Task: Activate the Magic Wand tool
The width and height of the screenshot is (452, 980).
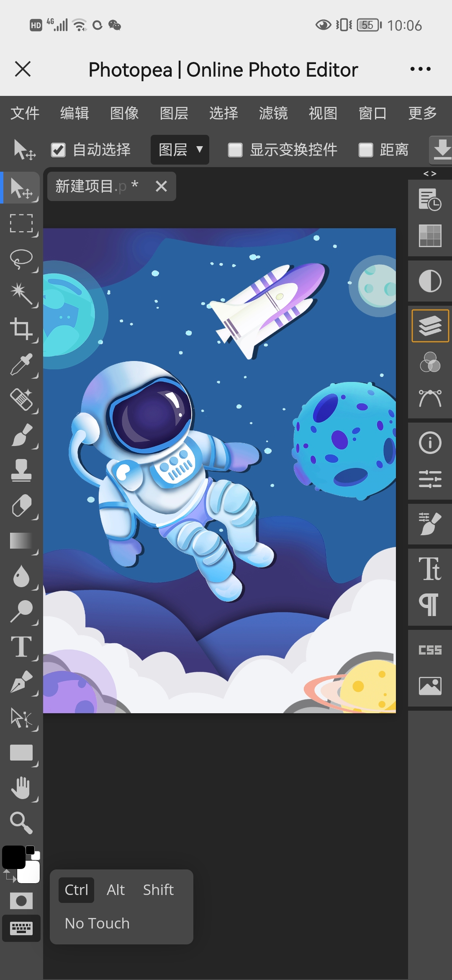Action: (x=21, y=294)
